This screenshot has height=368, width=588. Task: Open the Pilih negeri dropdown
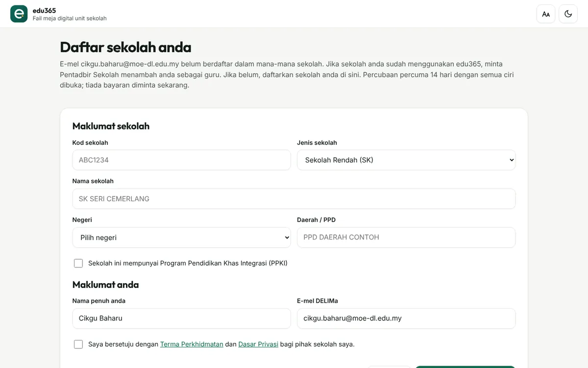coord(181,237)
